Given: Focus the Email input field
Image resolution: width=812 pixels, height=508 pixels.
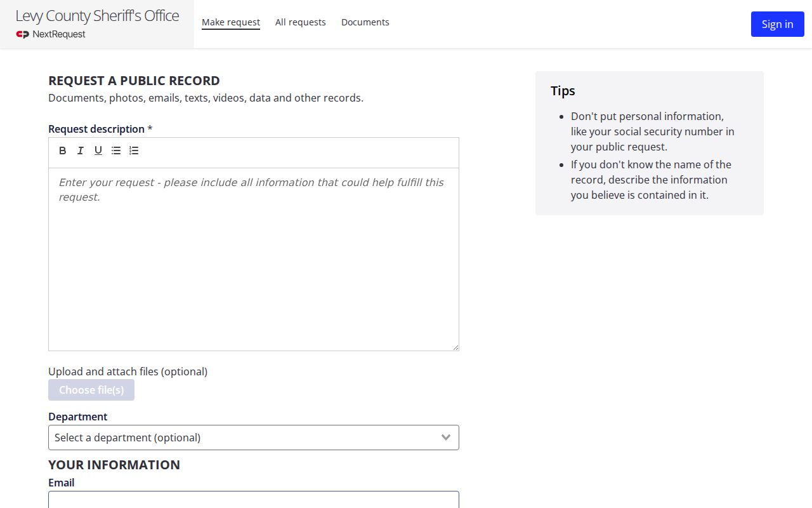Looking at the screenshot, I should (x=254, y=500).
